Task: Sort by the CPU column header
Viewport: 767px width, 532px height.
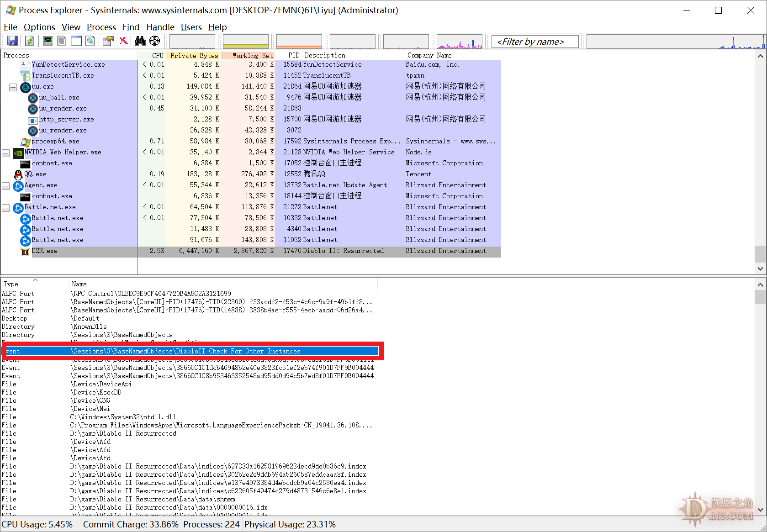Action: [x=152, y=55]
